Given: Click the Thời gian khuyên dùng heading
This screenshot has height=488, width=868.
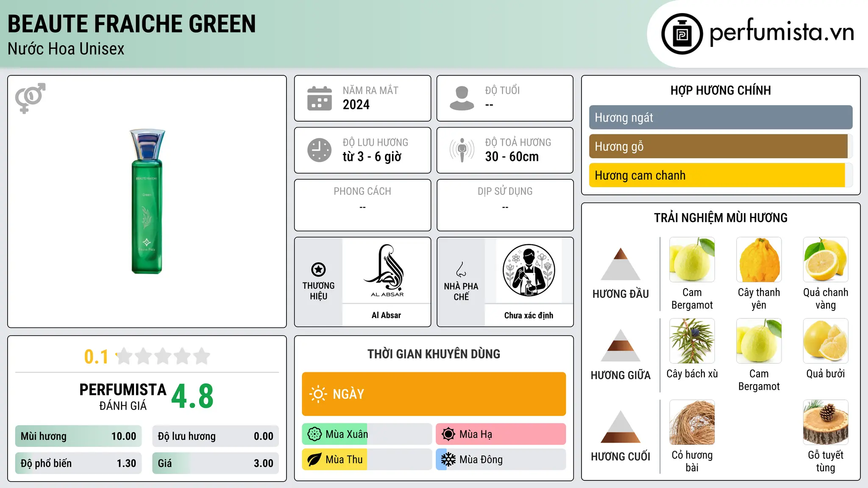Looking at the screenshot, I should 434,354.
